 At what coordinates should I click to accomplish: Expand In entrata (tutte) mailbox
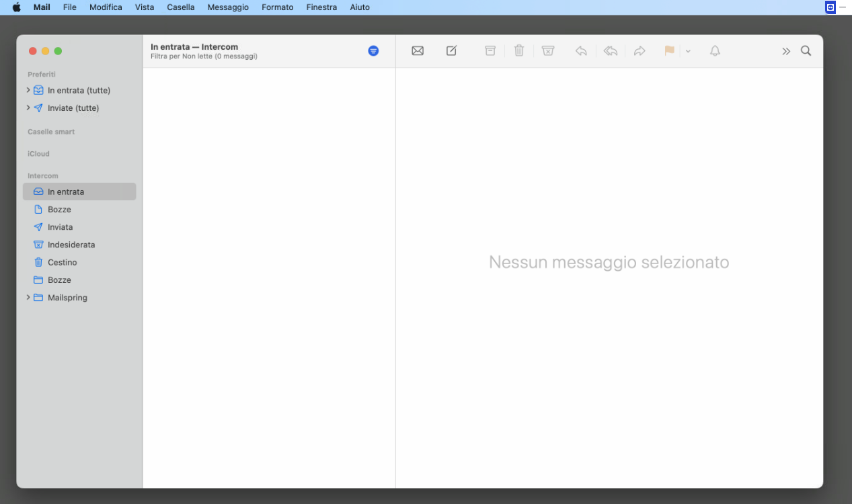[x=28, y=90]
